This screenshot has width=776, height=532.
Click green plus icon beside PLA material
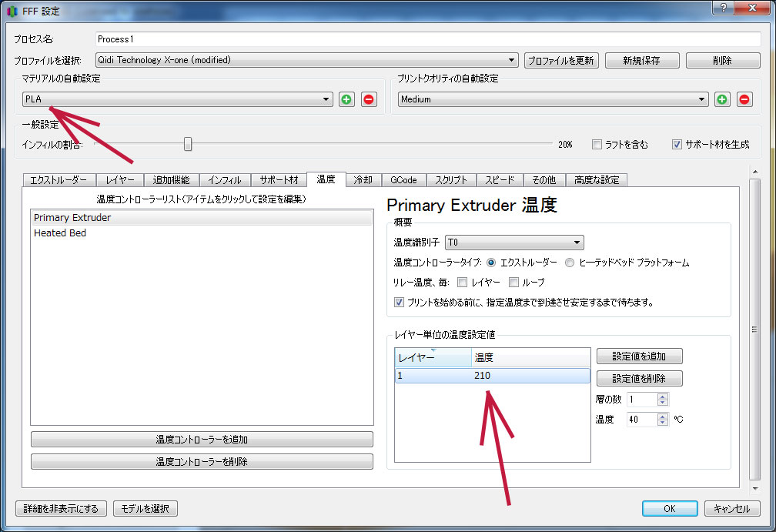coord(346,99)
